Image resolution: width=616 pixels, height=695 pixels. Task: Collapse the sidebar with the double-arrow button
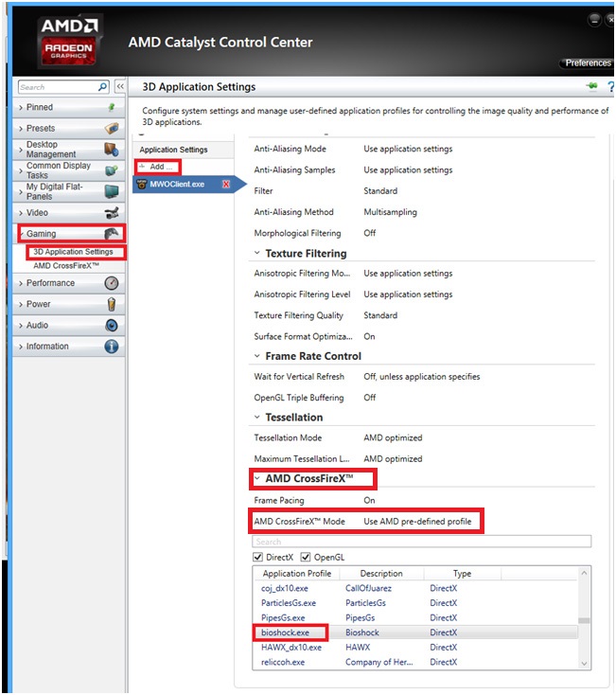pyautogui.click(x=120, y=87)
